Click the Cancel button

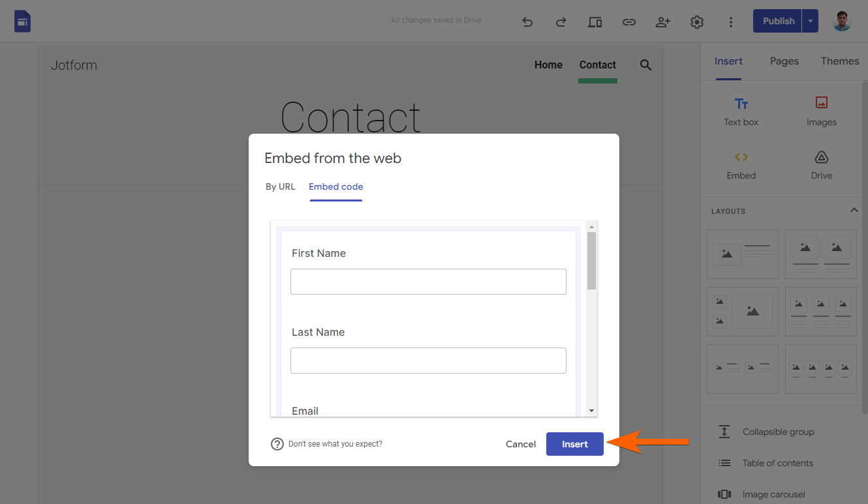[520, 444]
